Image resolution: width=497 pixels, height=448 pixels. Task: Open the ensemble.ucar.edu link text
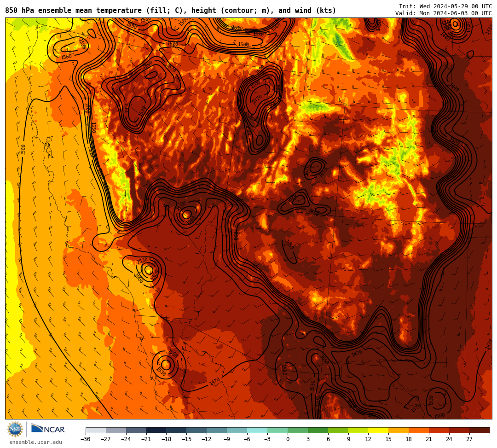[36, 442]
